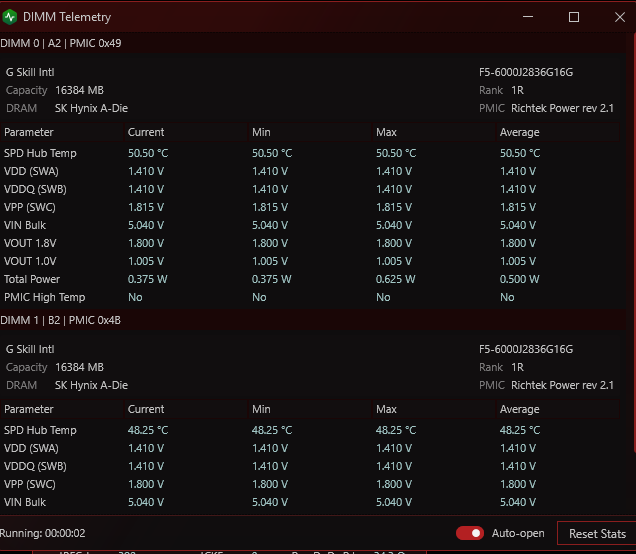Select the VOUT 1.0V row label
The height and width of the screenshot is (554, 636).
(30, 261)
